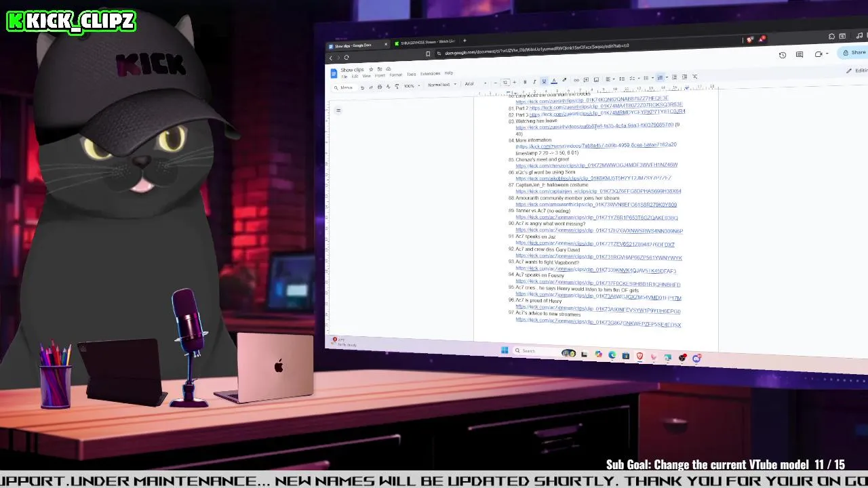View cloud save status icon
Image resolution: width=868 pixels, height=488 pixels.
click(x=388, y=69)
